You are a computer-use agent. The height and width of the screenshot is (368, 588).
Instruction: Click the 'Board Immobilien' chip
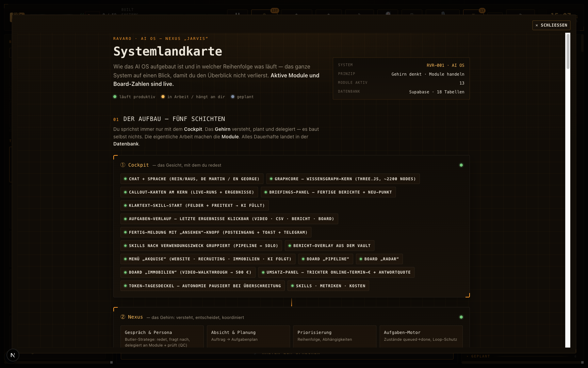point(188,272)
